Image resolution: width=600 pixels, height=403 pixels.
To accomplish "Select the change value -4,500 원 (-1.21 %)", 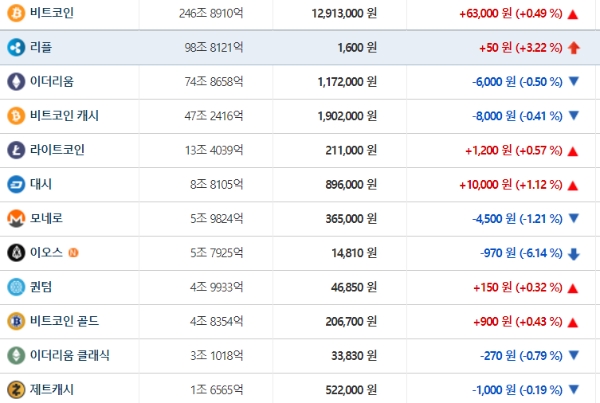I will click(x=517, y=219).
